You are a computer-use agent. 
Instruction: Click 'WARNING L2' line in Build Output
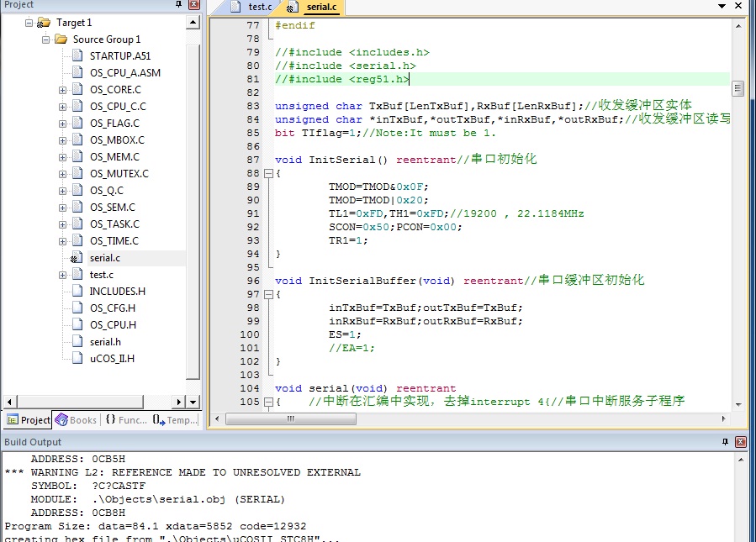click(x=182, y=472)
